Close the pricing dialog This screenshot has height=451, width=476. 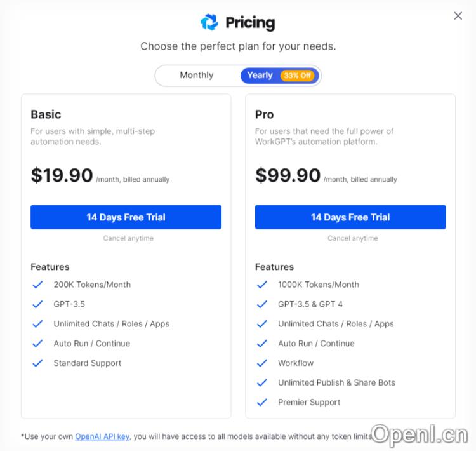pyautogui.click(x=458, y=16)
